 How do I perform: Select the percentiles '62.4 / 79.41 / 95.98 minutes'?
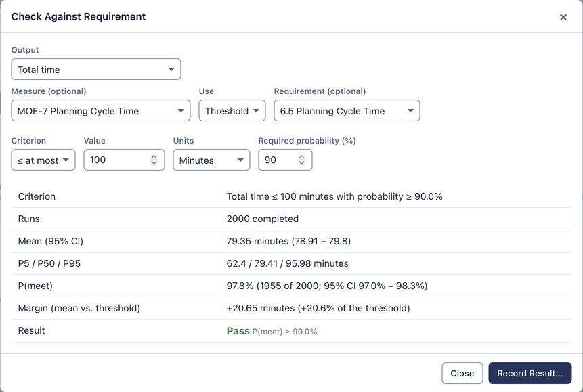click(287, 263)
